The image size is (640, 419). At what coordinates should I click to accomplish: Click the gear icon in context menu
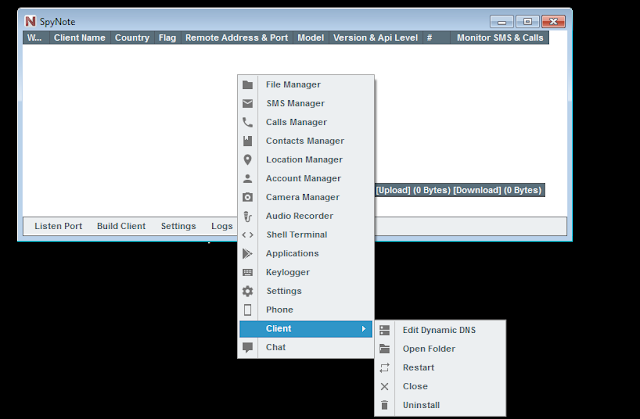click(247, 291)
